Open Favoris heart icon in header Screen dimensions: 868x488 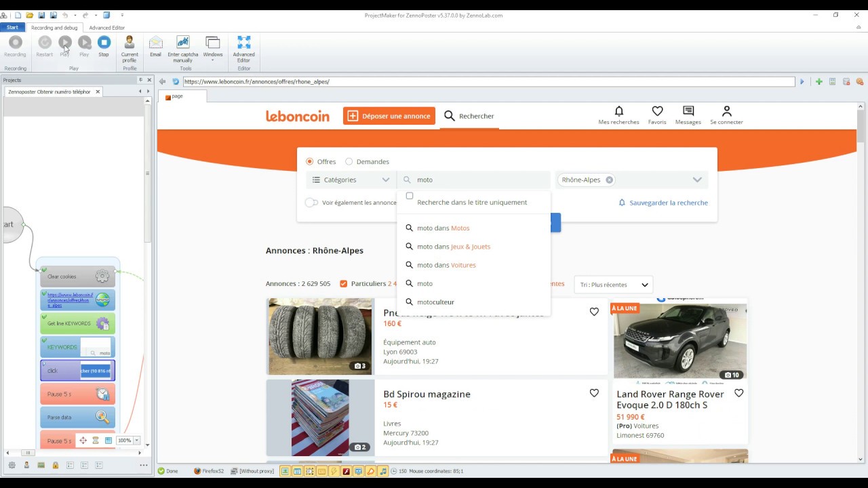[x=657, y=115]
